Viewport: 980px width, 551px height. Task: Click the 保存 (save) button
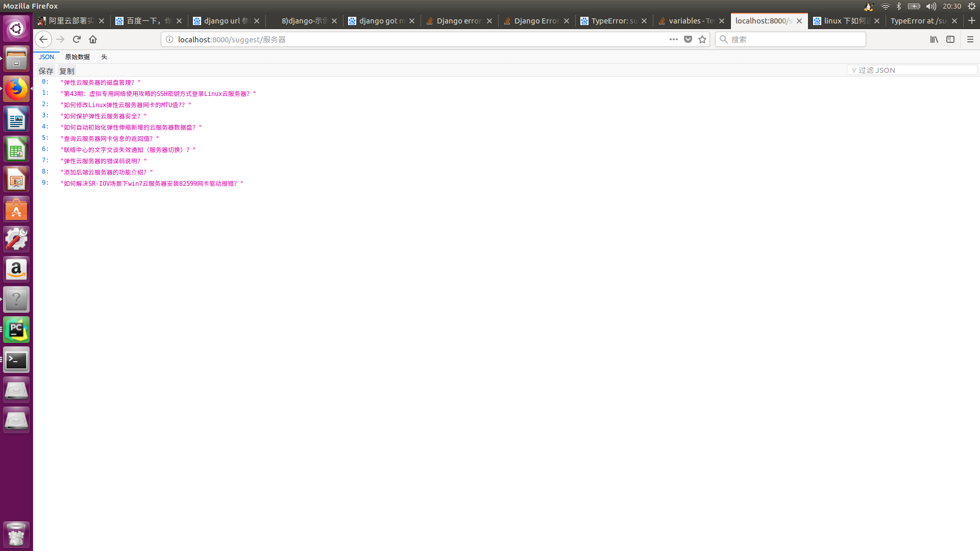(x=46, y=71)
